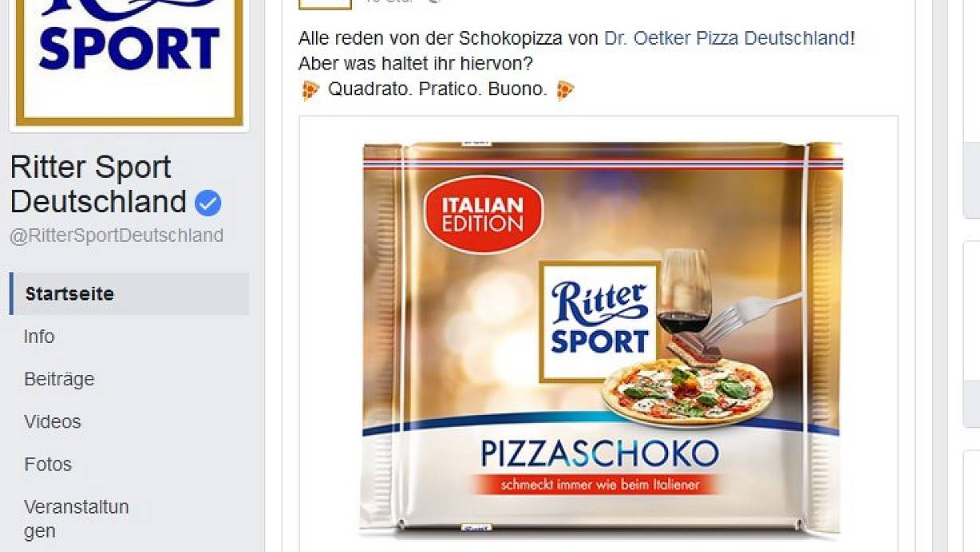Viewport: 980px width, 552px height.
Task: Open the Info section
Action: [x=39, y=337]
